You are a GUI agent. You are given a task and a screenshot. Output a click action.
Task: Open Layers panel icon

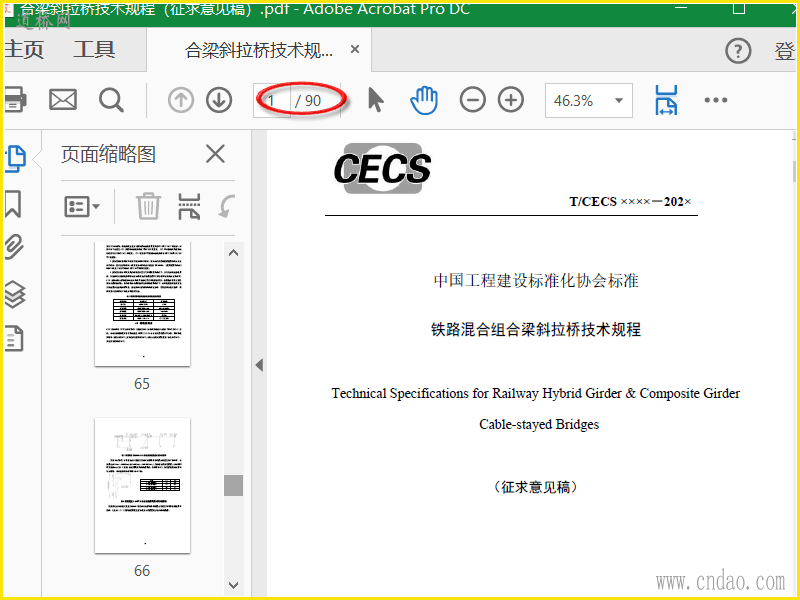(15, 294)
